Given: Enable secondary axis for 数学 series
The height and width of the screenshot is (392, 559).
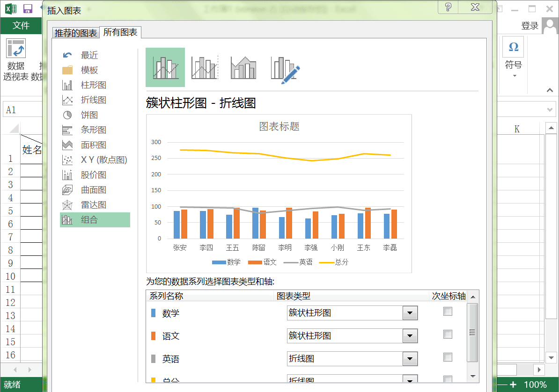Looking at the screenshot, I should pos(448,312).
